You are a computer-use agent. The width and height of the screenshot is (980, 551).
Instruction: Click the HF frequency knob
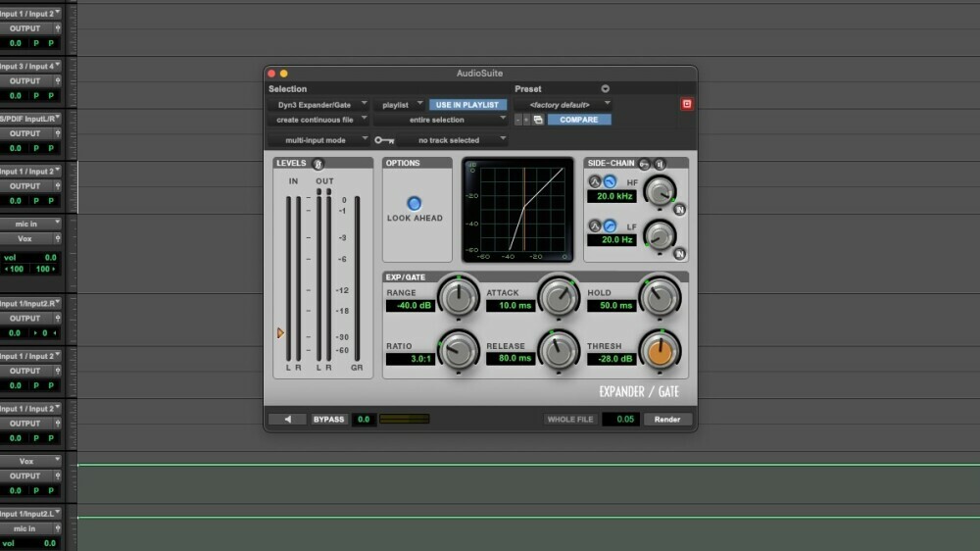click(660, 192)
